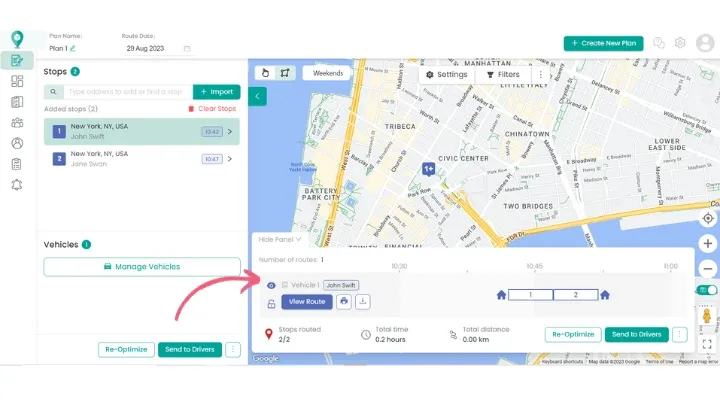The height and width of the screenshot is (405, 720).
Task: Collapse the left panel with arrow button
Action: (258, 96)
